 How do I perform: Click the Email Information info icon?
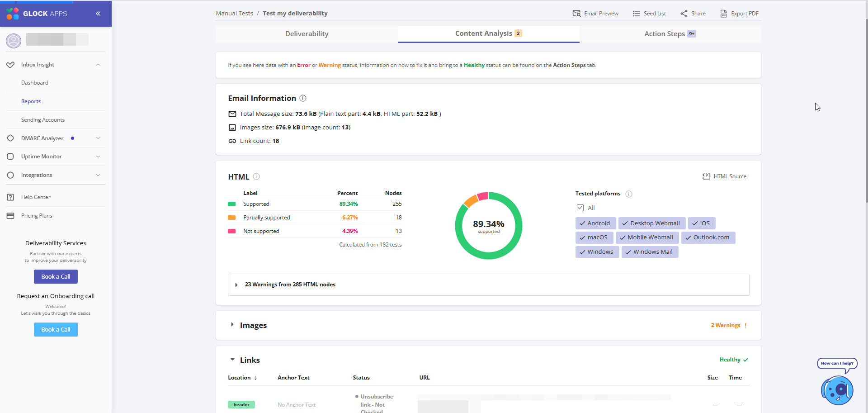(303, 98)
